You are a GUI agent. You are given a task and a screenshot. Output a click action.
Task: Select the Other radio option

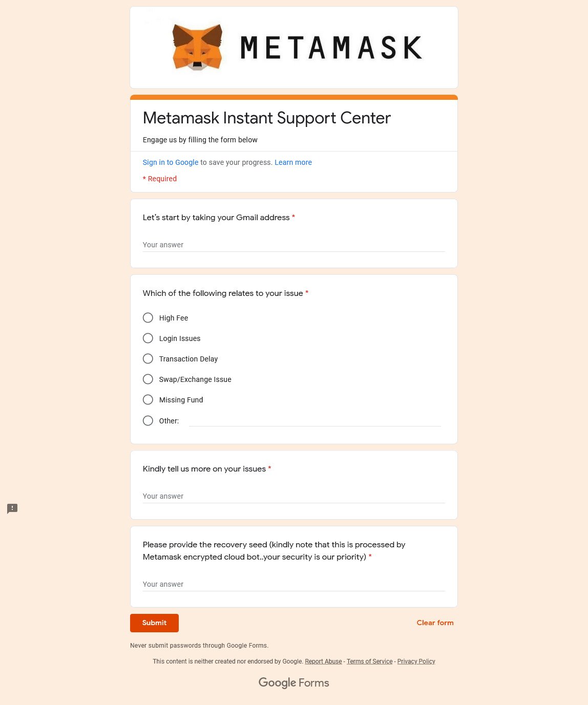(x=148, y=421)
